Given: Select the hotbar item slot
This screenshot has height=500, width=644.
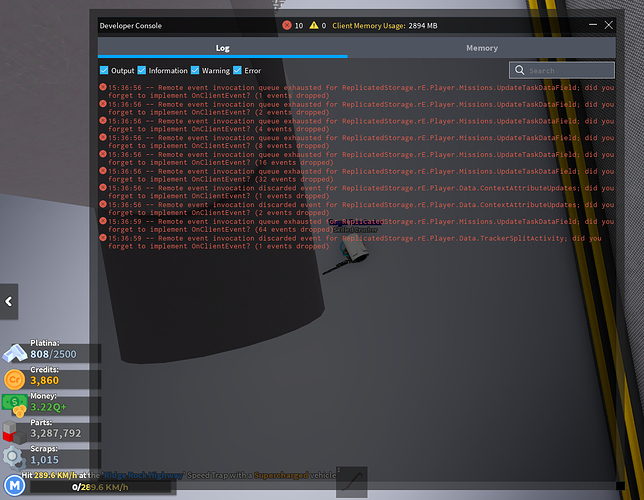Looking at the screenshot, I should click(x=352, y=482).
